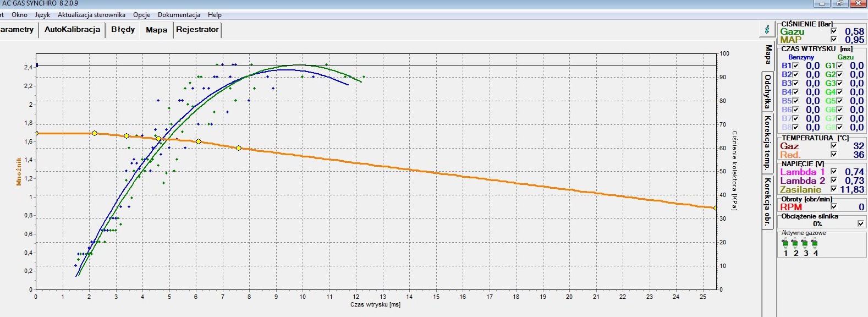This screenshot has height=317, width=868.
Task: Toggle gas injector 4 icon
Action: click(x=815, y=243)
